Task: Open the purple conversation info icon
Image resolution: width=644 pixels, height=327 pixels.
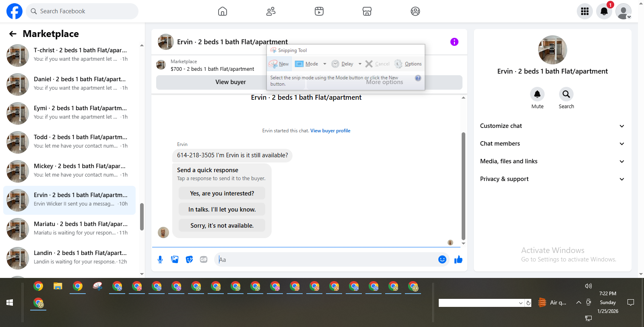Action: [454, 42]
